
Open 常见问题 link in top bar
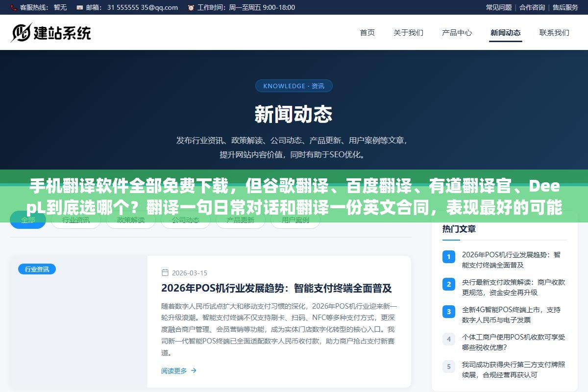tap(499, 7)
